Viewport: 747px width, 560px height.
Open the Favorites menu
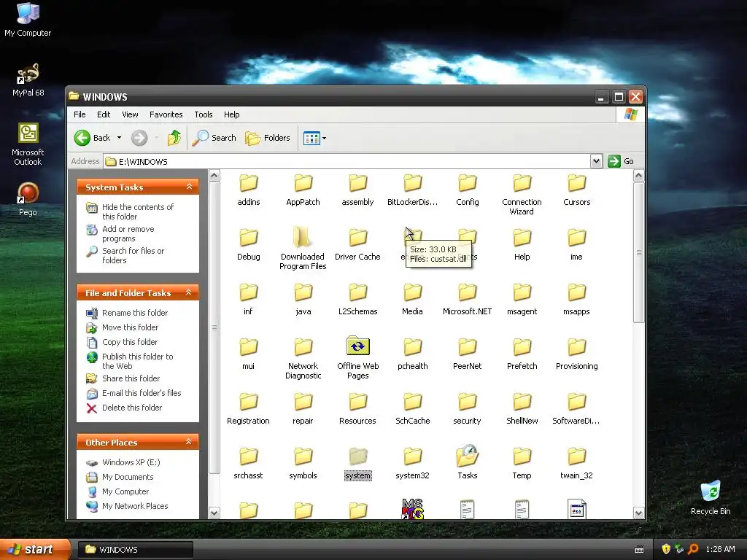(x=166, y=114)
